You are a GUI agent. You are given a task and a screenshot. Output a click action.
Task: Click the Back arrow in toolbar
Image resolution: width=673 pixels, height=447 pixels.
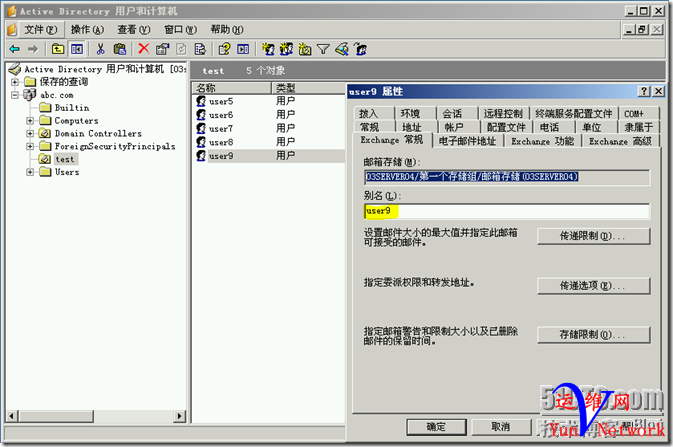click(15, 49)
